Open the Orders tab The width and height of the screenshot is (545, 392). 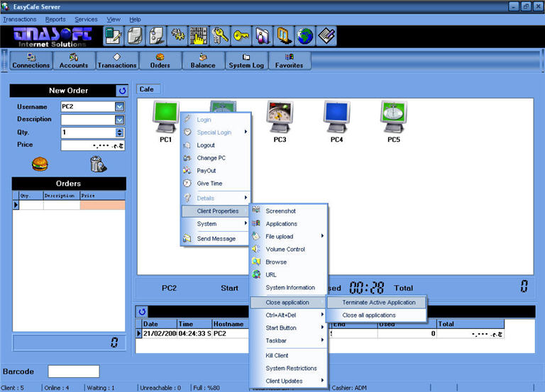[160, 61]
